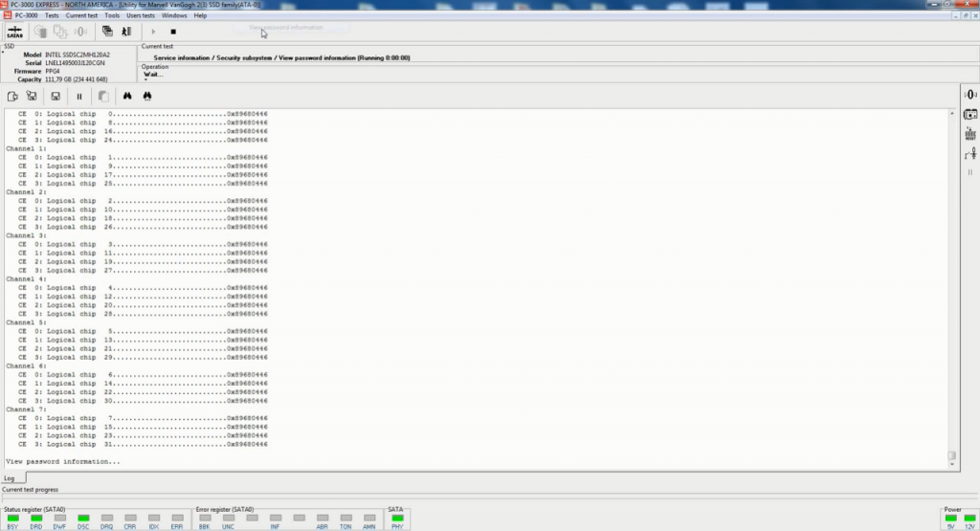Open the Tools menu
This screenshot has width=980, height=531.
click(112, 15)
